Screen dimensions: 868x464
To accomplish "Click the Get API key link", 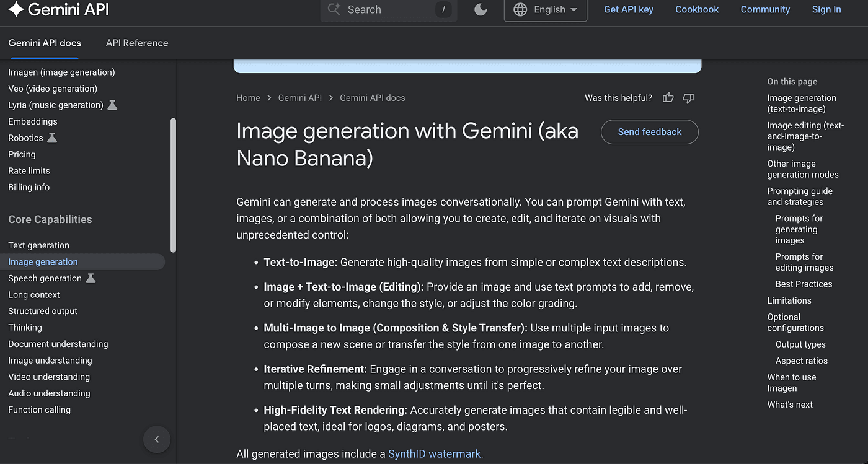I will [x=629, y=9].
